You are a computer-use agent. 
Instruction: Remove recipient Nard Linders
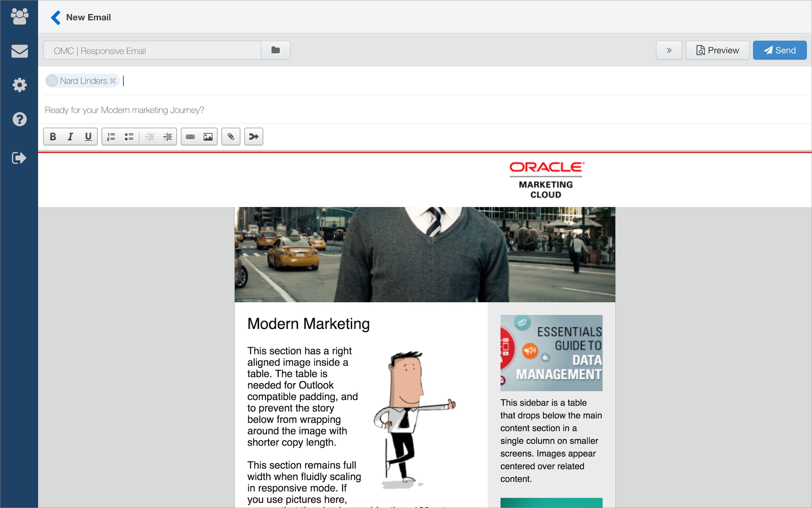(x=113, y=81)
